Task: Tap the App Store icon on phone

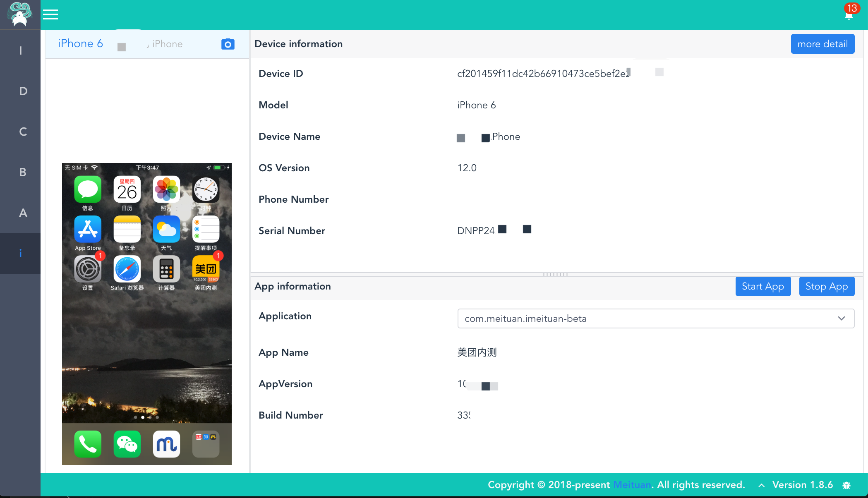Action: pos(88,230)
